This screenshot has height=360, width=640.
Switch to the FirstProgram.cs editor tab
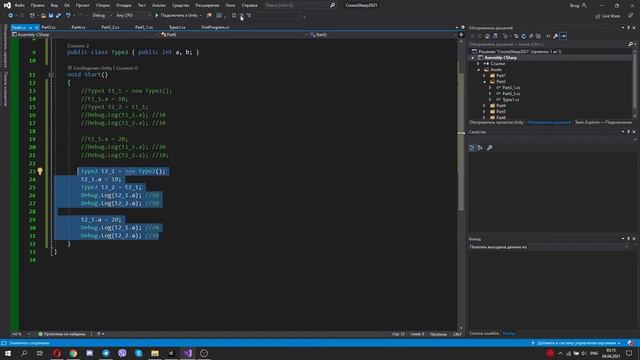point(215,27)
